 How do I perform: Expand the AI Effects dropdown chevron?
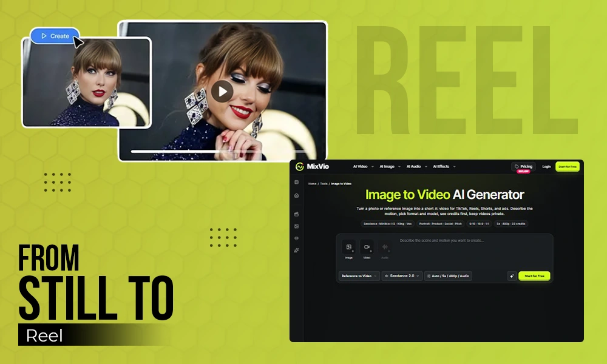click(454, 167)
